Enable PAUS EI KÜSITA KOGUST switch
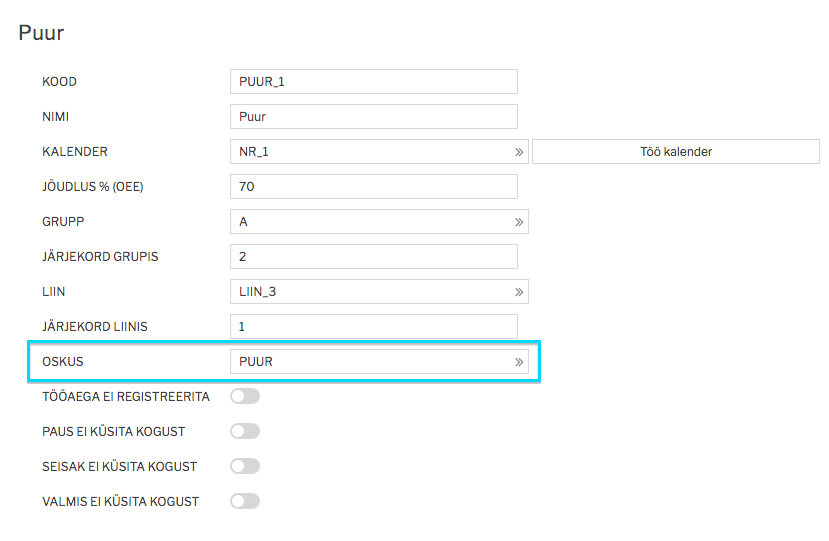 [245, 431]
